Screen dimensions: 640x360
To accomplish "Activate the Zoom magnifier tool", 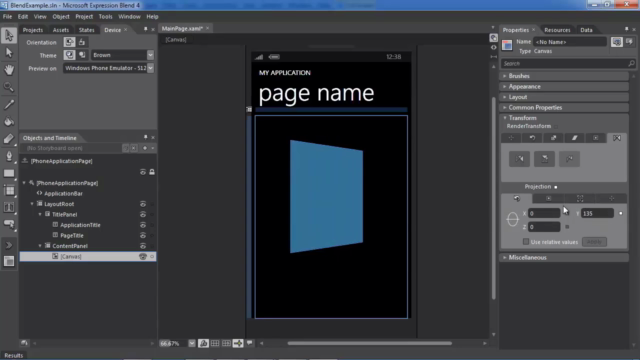I will pyautogui.click(x=9, y=87).
